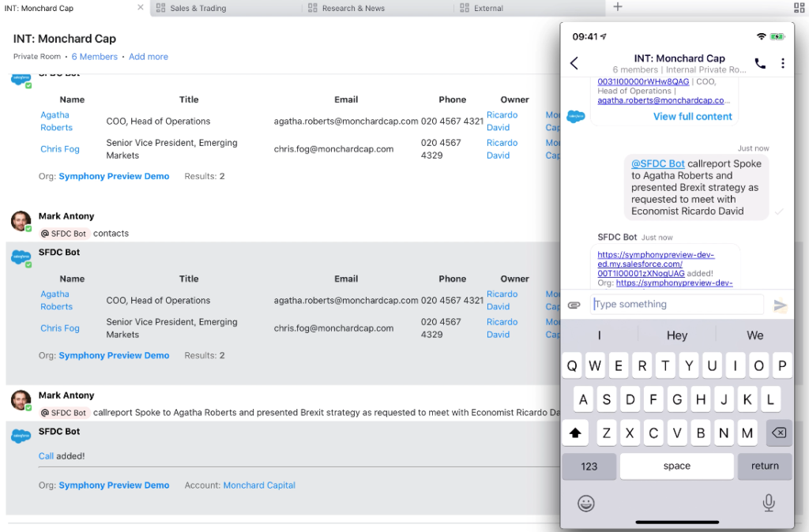This screenshot has width=809, height=532.
Task: Click the Email column header in highlighted table
Action: click(346, 279)
